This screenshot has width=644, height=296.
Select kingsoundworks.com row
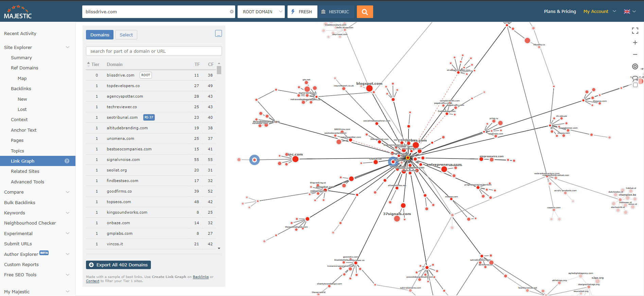tap(151, 212)
